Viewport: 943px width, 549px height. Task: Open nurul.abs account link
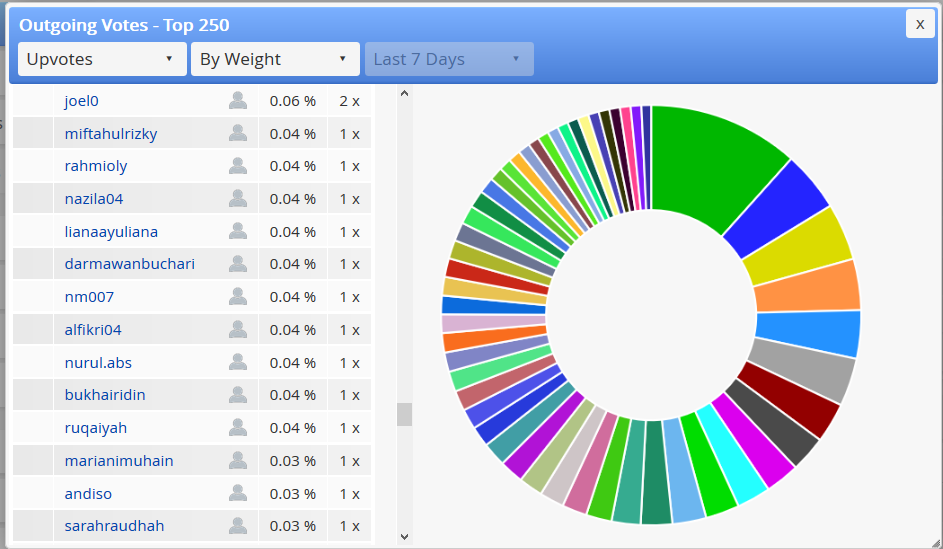coord(98,363)
